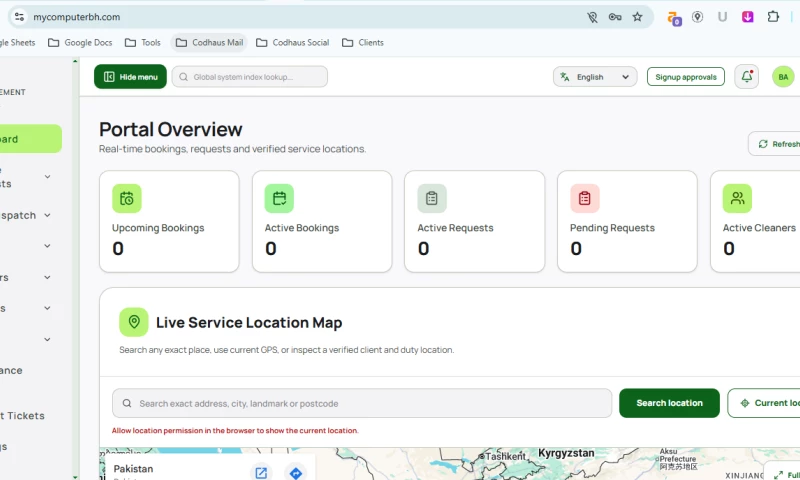Click the sidebar scrollbar down arrow

point(75,477)
